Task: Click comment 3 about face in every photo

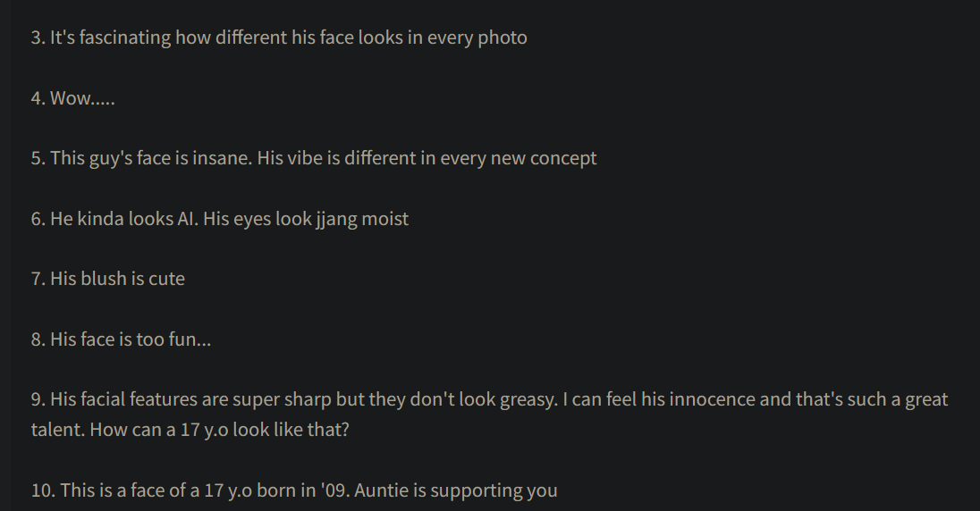Action: (279, 38)
